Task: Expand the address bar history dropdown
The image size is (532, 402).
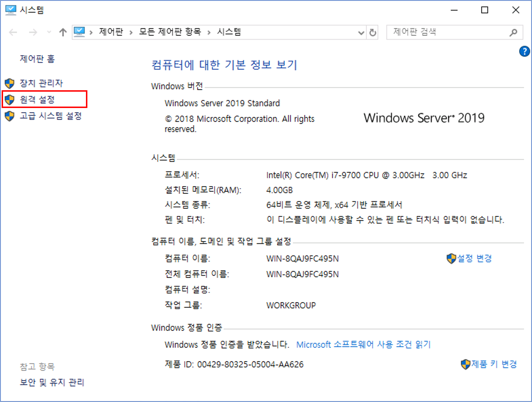Action: click(x=361, y=32)
